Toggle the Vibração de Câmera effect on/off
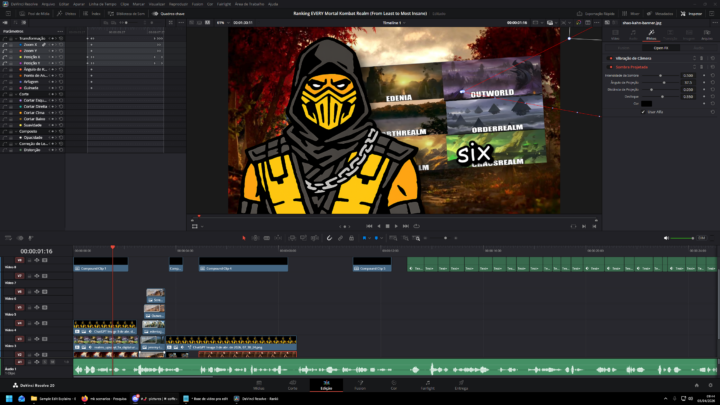Screen dimensions: 720x405 coord(611,58)
